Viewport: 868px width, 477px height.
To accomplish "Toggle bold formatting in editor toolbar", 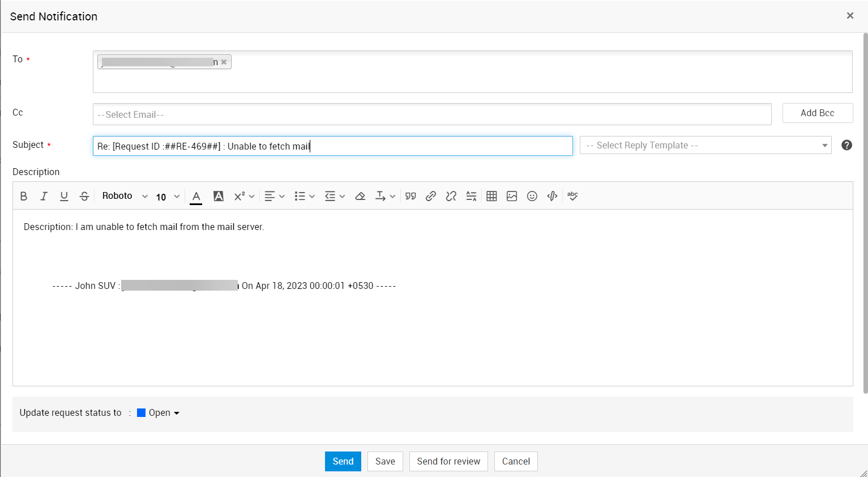I will click(x=24, y=196).
